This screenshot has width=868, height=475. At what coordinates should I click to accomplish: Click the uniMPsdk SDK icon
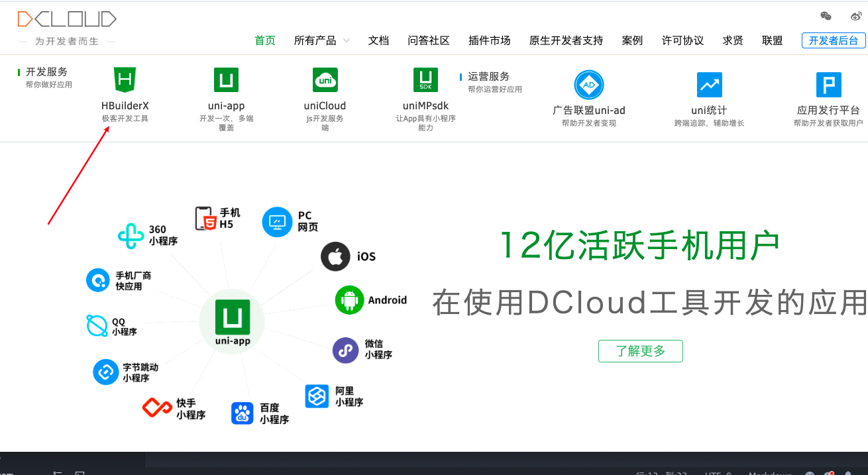(x=425, y=79)
